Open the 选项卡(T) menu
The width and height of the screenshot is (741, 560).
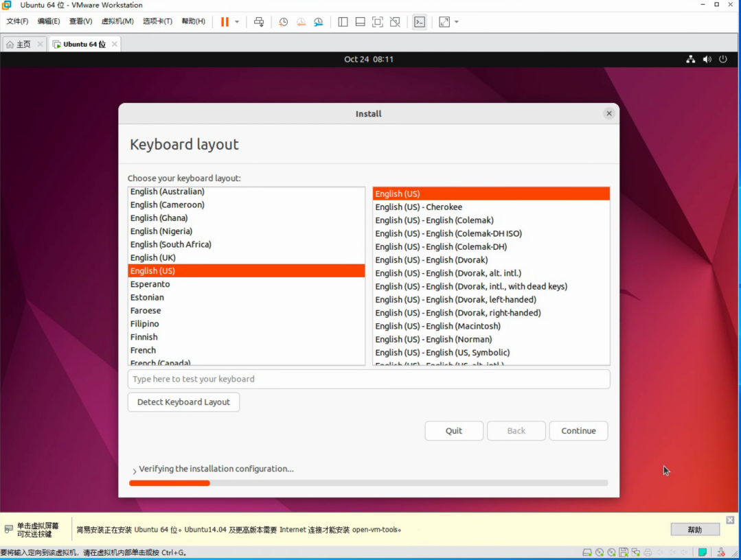157,21
